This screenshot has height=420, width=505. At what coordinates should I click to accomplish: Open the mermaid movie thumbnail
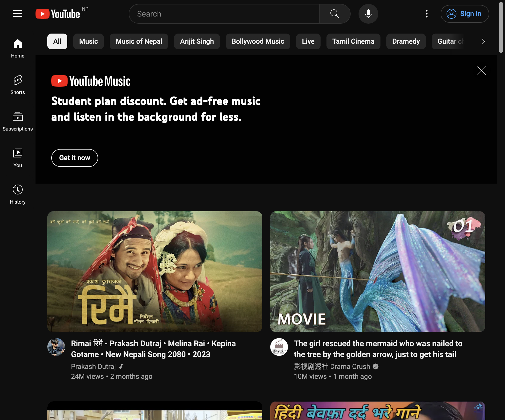pyautogui.click(x=378, y=272)
